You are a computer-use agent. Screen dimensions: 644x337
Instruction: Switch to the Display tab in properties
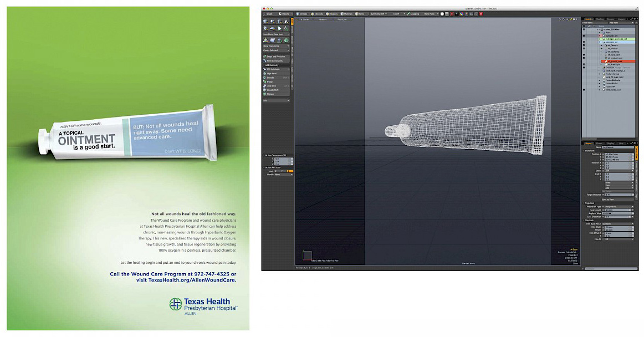tap(610, 144)
